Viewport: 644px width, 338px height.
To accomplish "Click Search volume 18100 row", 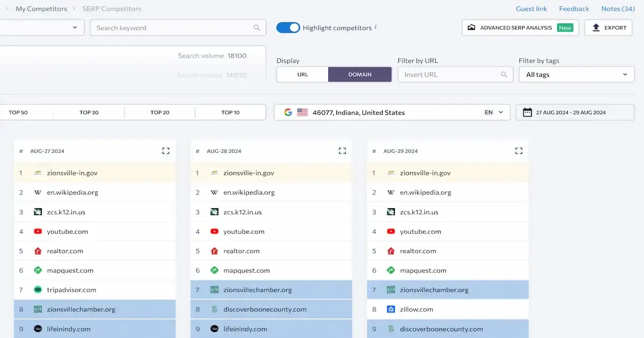I will pyautogui.click(x=133, y=56).
